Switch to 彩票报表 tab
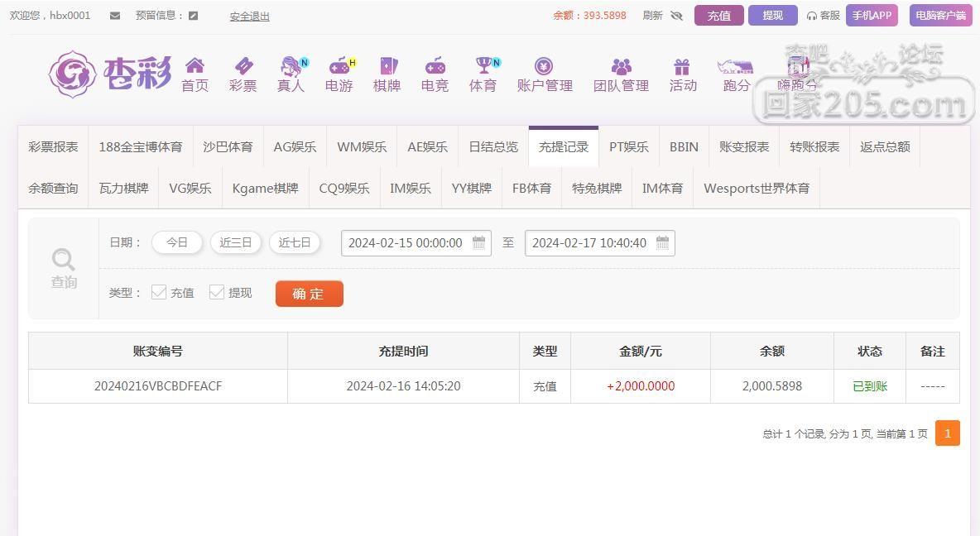 [53, 146]
